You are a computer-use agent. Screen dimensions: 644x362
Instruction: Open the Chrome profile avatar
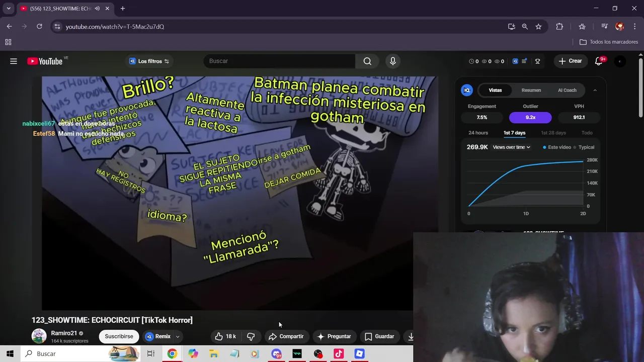619,27
